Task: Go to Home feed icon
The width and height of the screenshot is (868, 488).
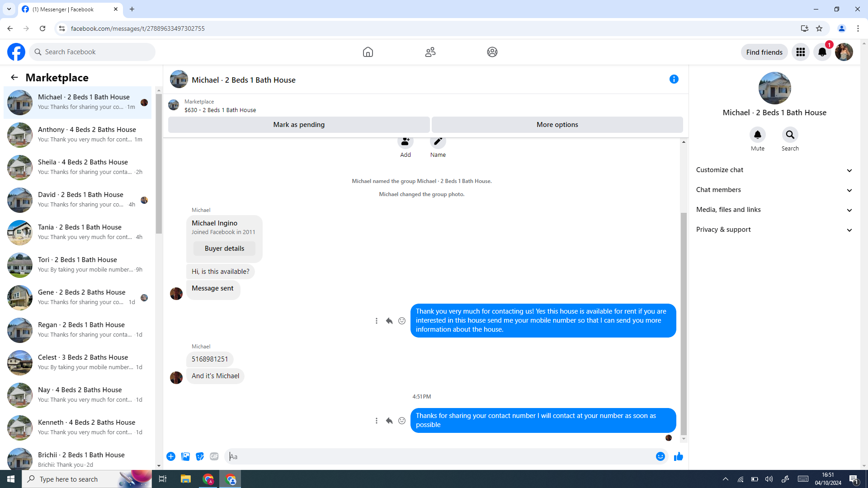Action: click(368, 52)
